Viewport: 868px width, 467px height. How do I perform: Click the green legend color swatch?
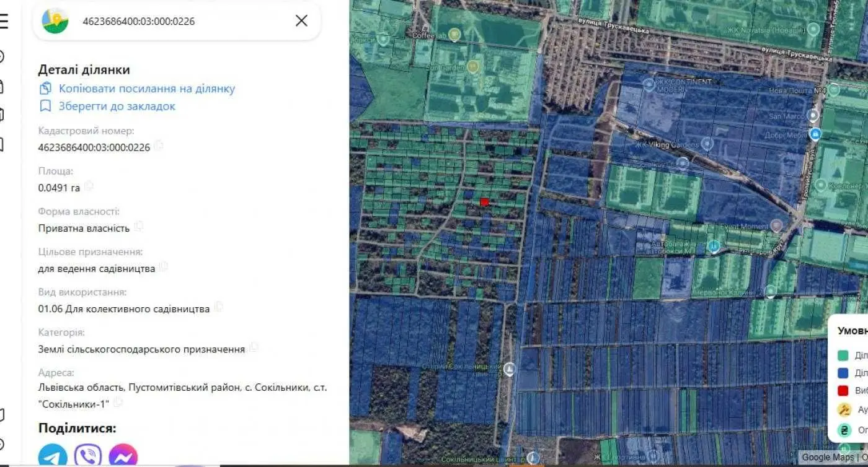843,356
